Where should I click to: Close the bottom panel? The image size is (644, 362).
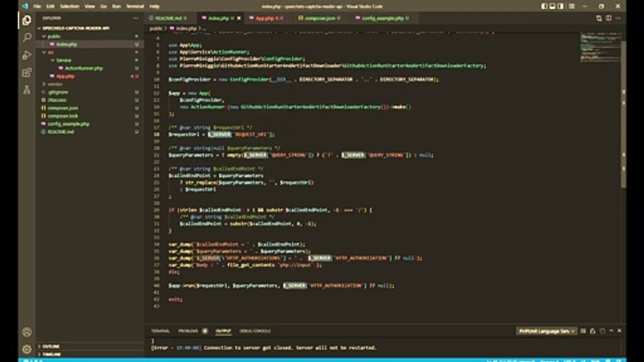click(x=620, y=331)
